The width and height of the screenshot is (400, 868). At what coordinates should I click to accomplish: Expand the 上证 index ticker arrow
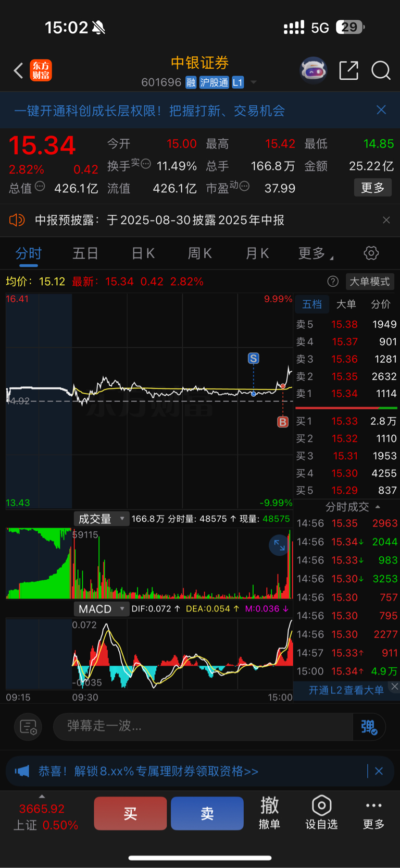tap(42, 796)
